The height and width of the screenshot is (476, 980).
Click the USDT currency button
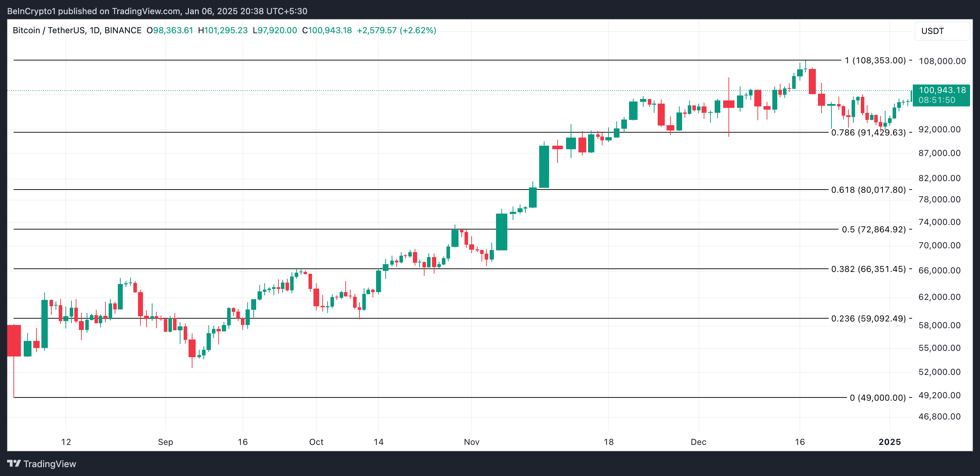click(x=932, y=31)
